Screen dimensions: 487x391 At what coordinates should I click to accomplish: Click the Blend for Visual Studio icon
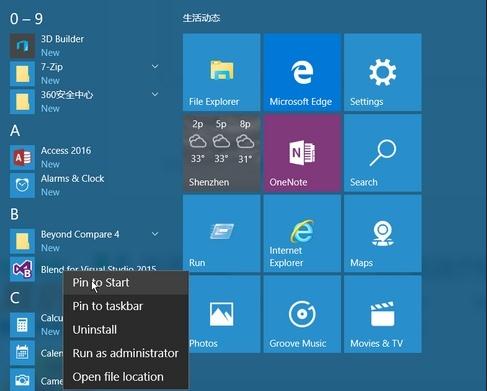22,269
